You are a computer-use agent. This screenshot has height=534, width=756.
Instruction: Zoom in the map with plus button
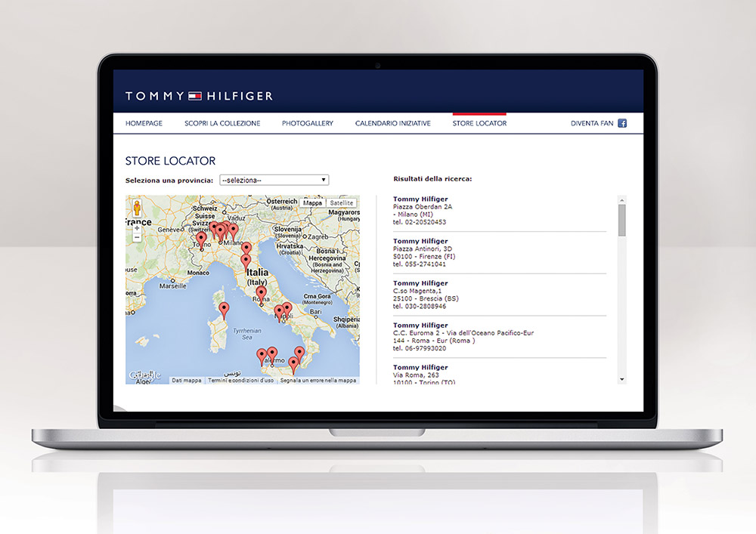tap(137, 228)
